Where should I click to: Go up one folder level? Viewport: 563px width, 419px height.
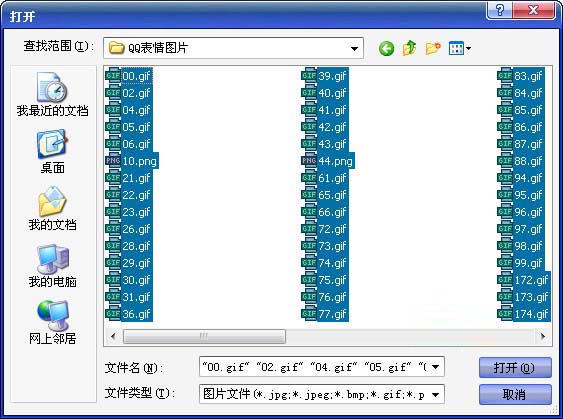pos(409,48)
